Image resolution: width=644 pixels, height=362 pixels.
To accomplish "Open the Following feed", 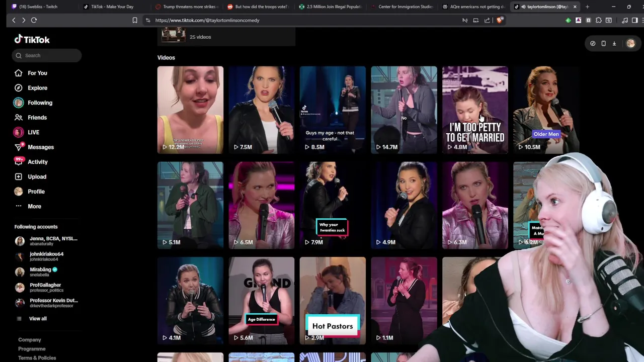I will [x=33, y=103].
